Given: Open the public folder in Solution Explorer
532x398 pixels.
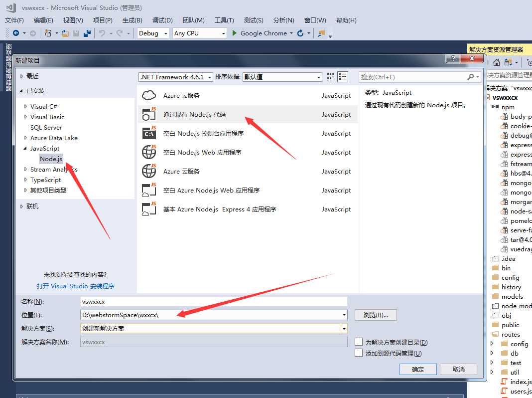Looking at the screenshot, I should pyautogui.click(x=510, y=325).
